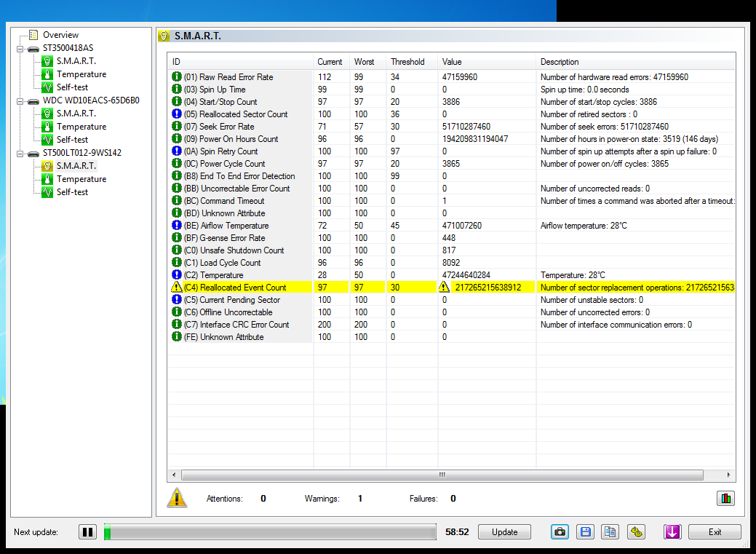Click the screenshot camera icon
Viewport: 756px width, 554px height.
click(559, 532)
